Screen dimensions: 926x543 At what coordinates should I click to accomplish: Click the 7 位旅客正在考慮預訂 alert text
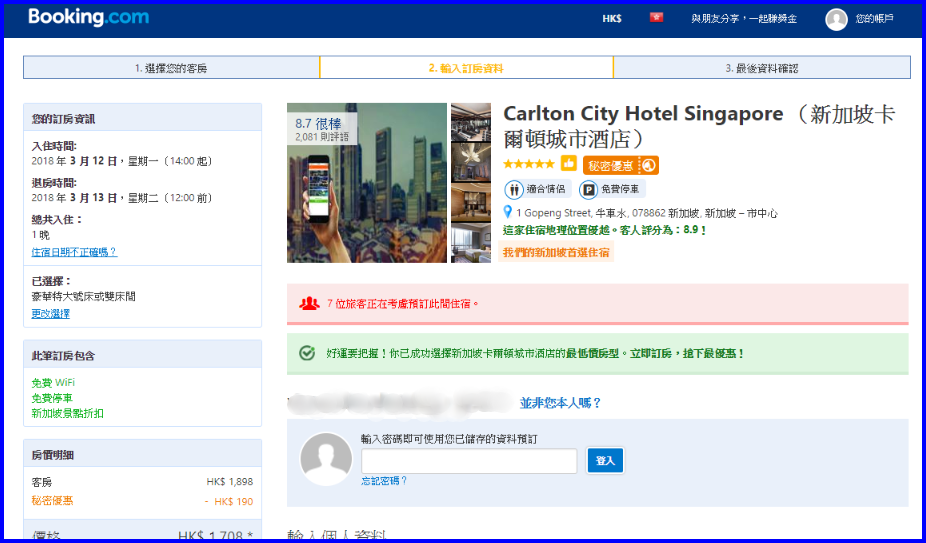point(403,304)
